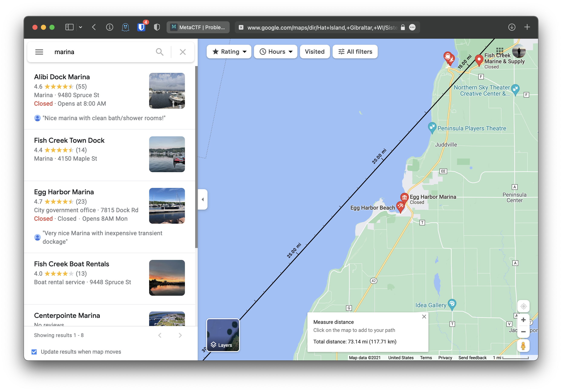Open the Google account profile picture
The image size is (562, 392).
pos(519,51)
